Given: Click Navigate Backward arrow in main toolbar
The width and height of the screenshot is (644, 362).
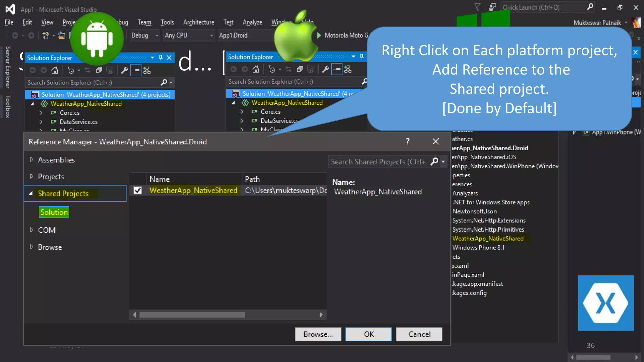Looking at the screenshot, I should 15,36.
